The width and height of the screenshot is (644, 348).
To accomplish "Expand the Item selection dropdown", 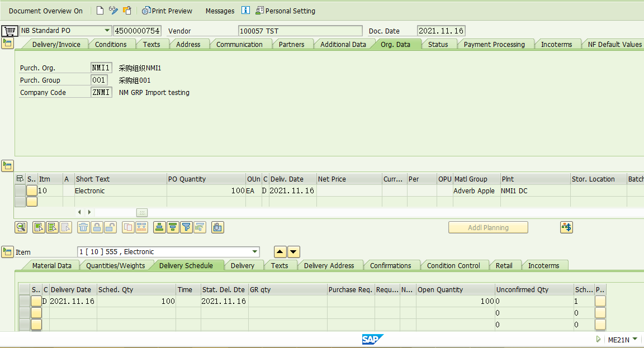I will [255, 252].
